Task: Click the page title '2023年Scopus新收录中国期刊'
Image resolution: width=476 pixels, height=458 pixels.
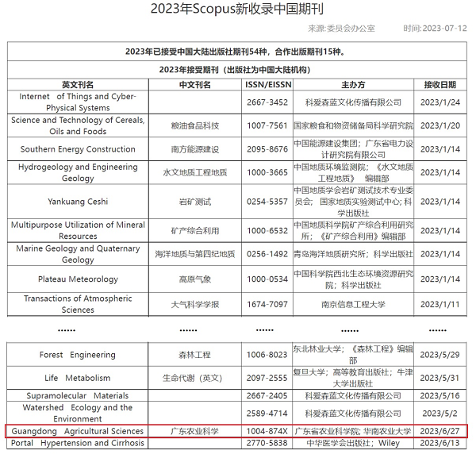Action: pyautogui.click(x=236, y=10)
